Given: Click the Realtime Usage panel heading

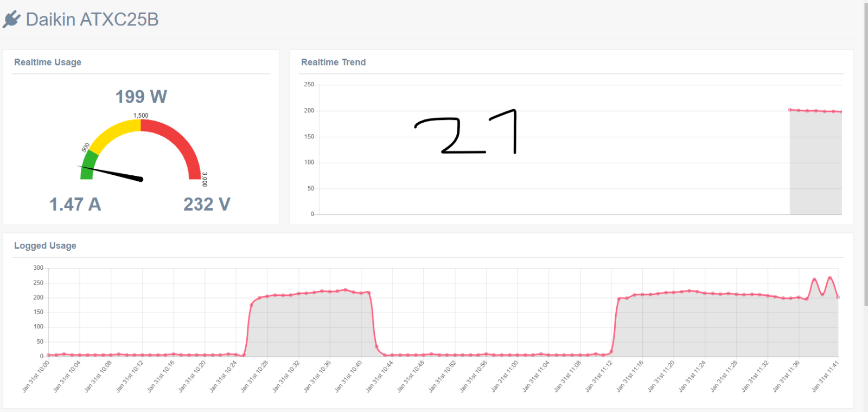Looking at the screenshot, I should pyautogui.click(x=48, y=62).
